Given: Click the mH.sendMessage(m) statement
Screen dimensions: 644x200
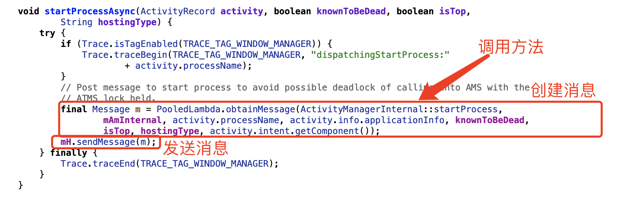Looking at the screenshot, I should pos(108,142).
